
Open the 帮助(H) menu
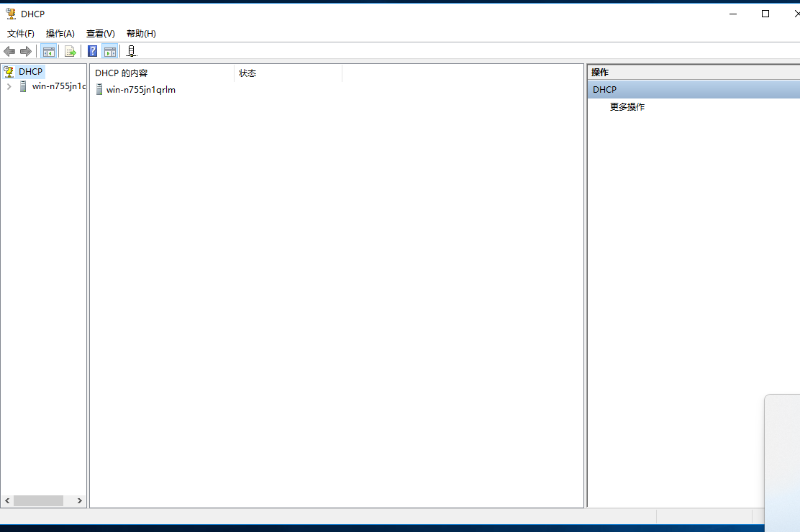141,34
